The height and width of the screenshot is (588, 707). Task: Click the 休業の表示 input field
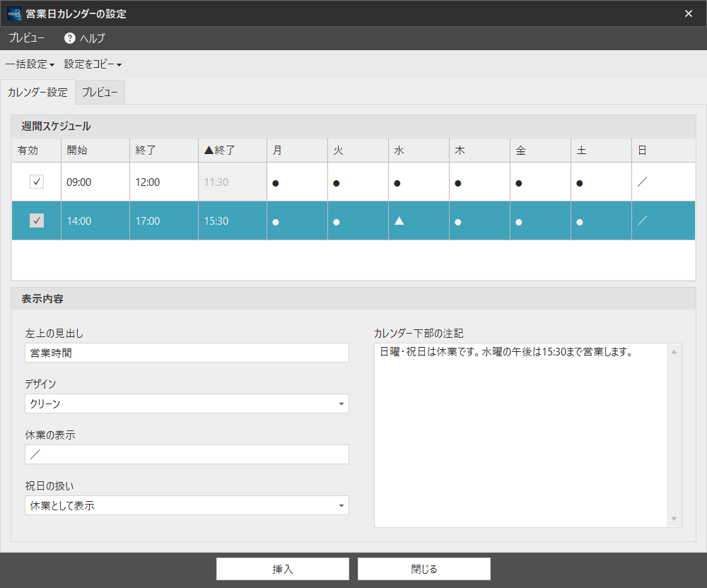coord(187,454)
